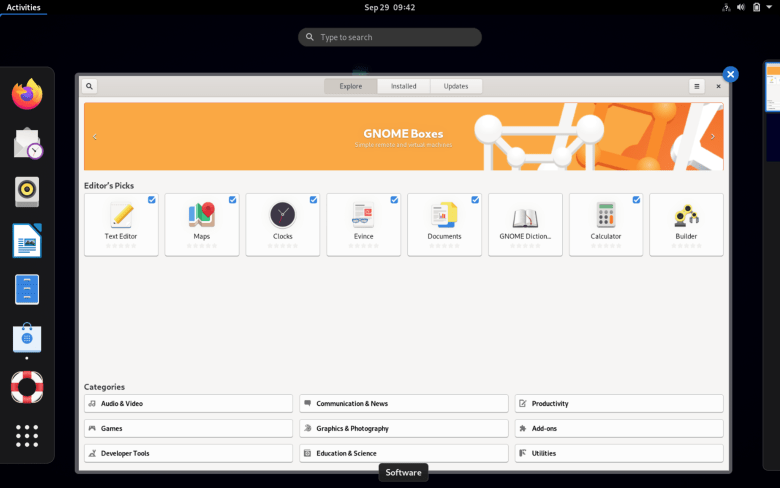The height and width of the screenshot is (488, 780).
Task: Open Firefox from the dock
Action: [27, 94]
